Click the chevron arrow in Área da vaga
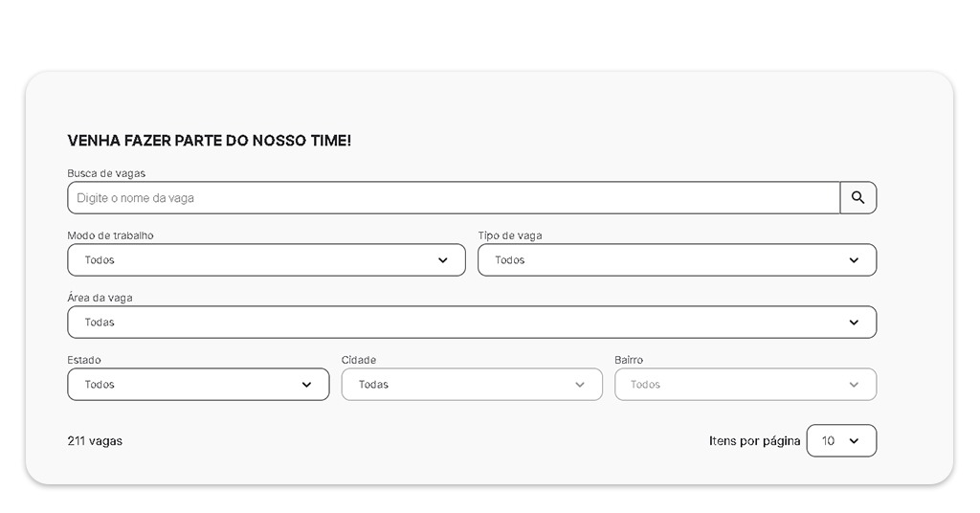980x513 pixels. tap(854, 323)
